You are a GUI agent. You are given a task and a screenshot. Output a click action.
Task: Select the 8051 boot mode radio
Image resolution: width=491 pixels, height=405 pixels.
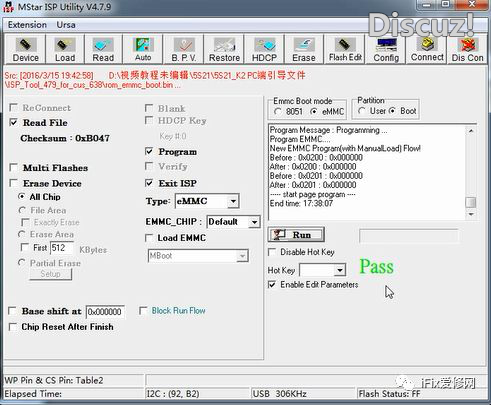pos(277,111)
